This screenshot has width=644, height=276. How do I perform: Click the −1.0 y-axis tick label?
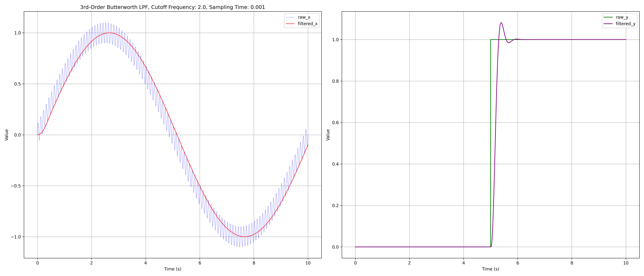(x=16, y=237)
